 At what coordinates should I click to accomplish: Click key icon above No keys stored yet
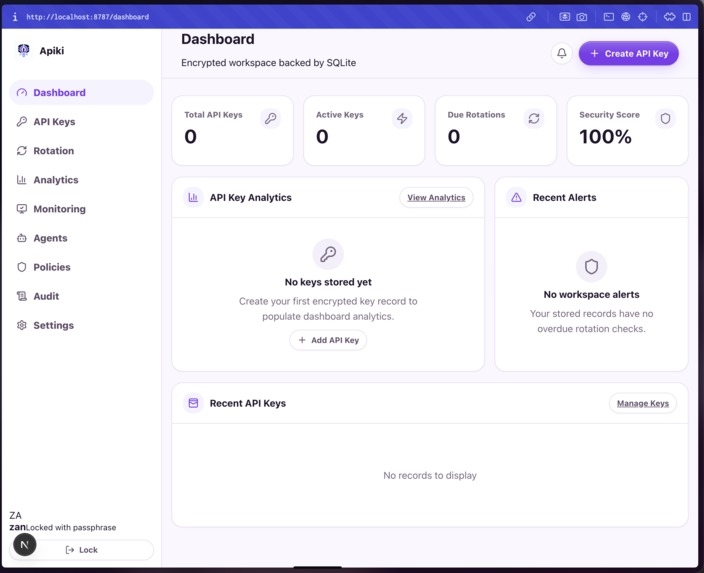(x=328, y=254)
